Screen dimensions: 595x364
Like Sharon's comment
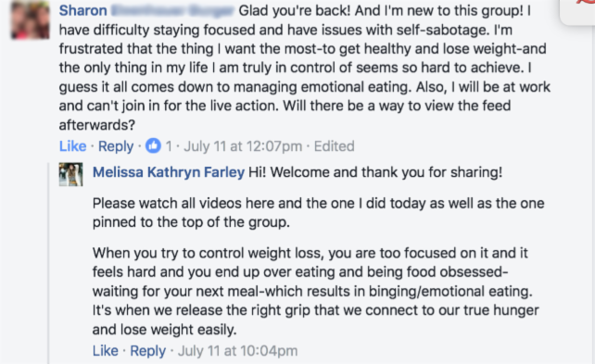[x=73, y=146]
